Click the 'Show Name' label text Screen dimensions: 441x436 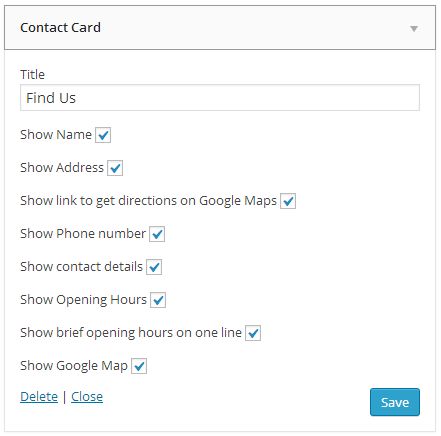56,135
